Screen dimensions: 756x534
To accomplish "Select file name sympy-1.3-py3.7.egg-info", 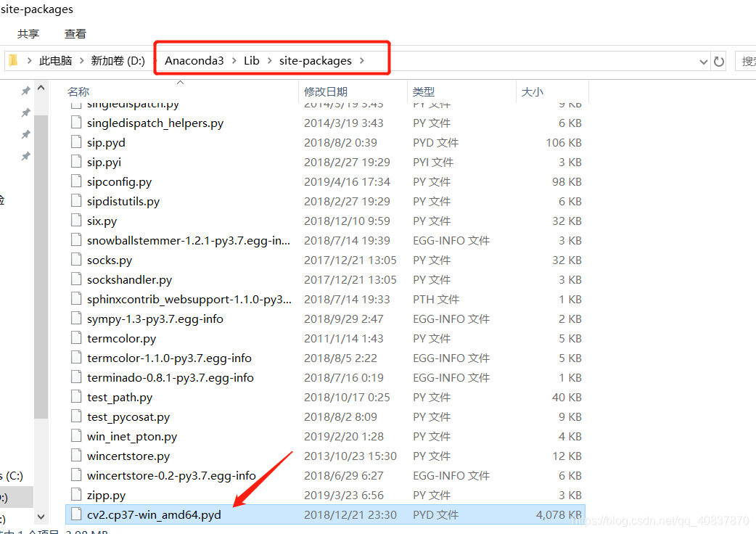I will click(x=155, y=319).
